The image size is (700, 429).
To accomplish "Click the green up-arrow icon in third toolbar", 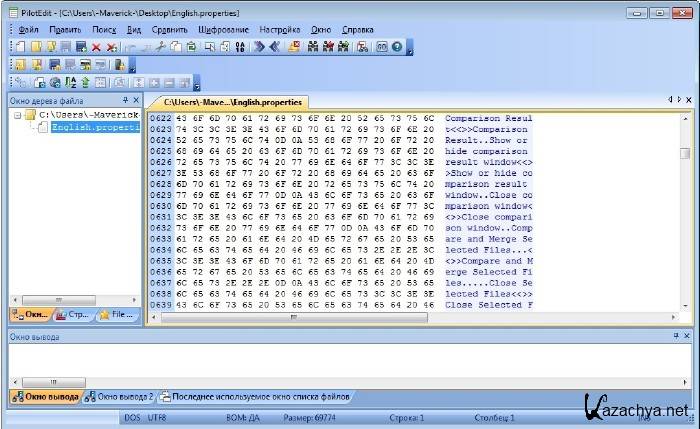I will point(85,82).
